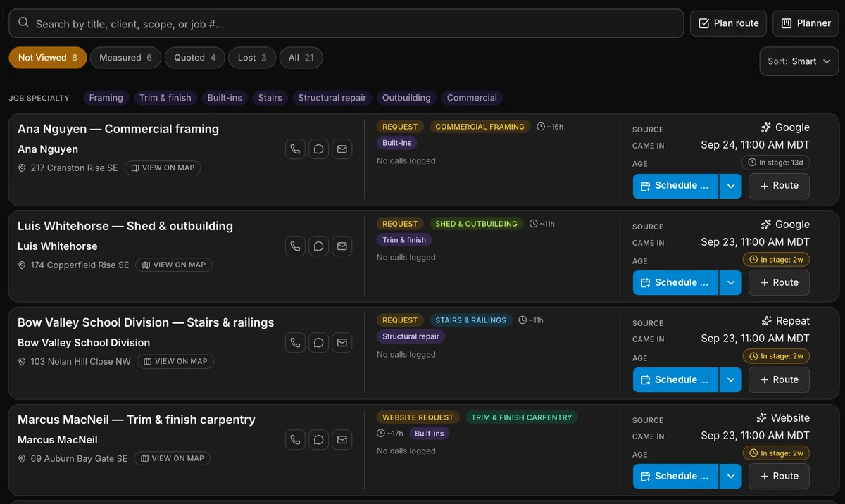Viewport: 845px width, 504px height.
Task: Click phone icon on Luis Whitehorse card
Action: coord(295,246)
